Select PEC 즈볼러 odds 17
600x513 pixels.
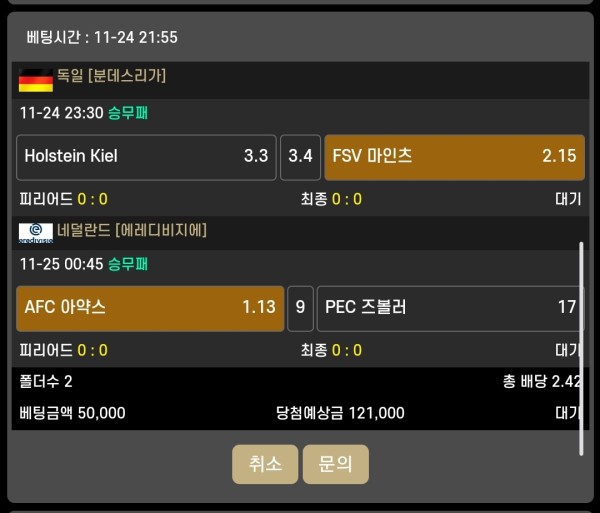(449, 308)
